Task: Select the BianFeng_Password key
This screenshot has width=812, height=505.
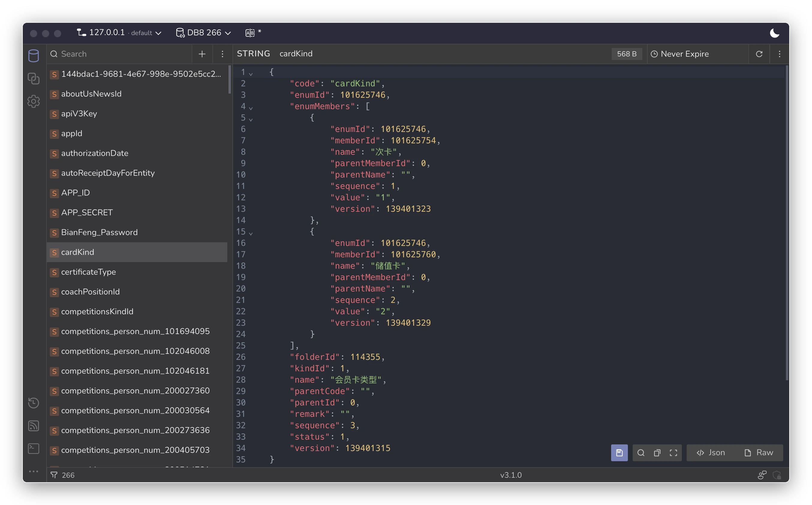Action: pos(137,232)
